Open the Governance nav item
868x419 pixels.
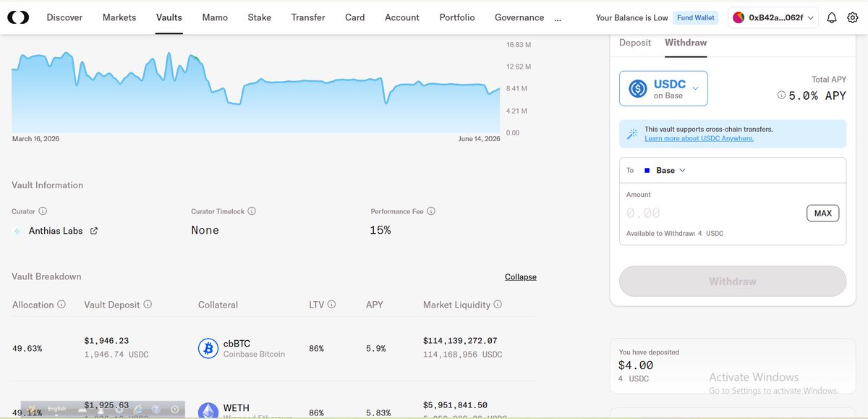point(519,17)
